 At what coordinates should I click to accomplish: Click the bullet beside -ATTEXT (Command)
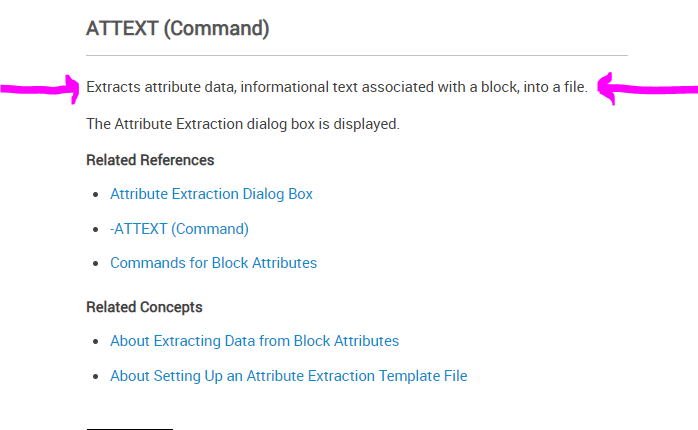pos(95,230)
